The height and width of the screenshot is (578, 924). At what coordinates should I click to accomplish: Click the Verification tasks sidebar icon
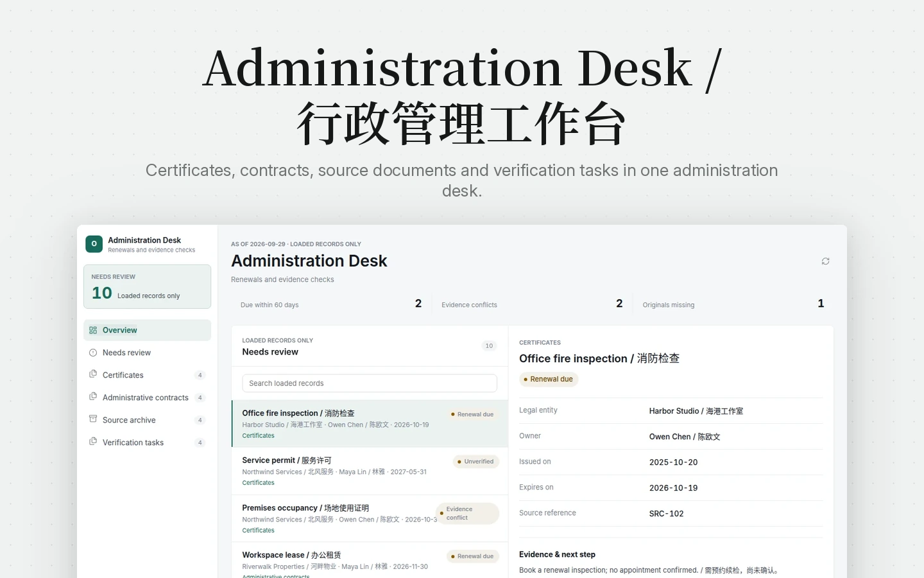[x=93, y=442]
